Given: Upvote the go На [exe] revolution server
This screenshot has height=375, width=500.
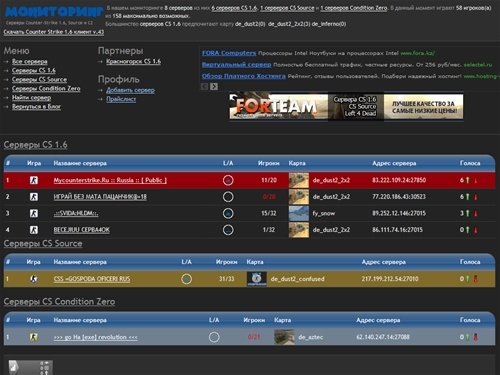Looking at the screenshot, I should (x=467, y=337).
